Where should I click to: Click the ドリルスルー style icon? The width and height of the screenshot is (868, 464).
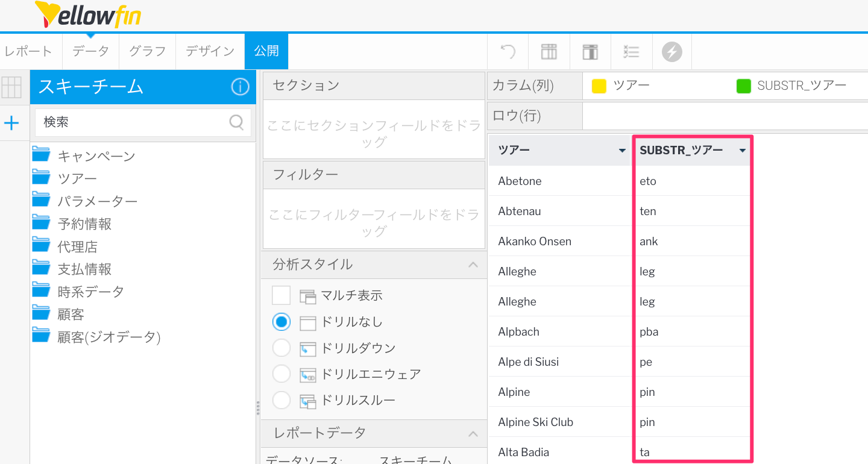307,401
